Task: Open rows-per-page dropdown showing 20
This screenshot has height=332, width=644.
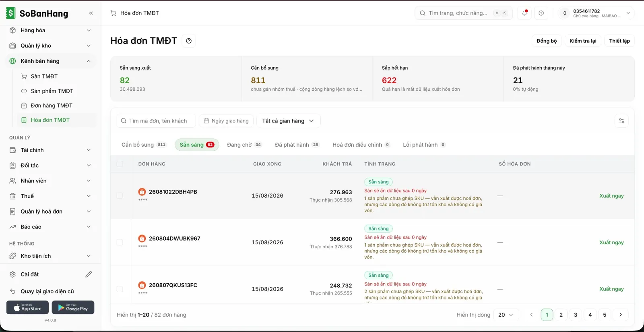Action: point(506,315)
